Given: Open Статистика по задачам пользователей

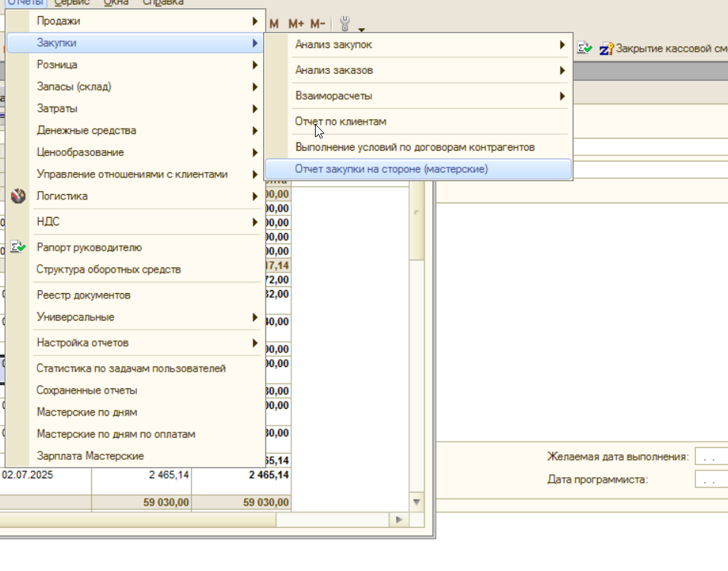Looking at the screenshot, I should click(x=135, y=368).
